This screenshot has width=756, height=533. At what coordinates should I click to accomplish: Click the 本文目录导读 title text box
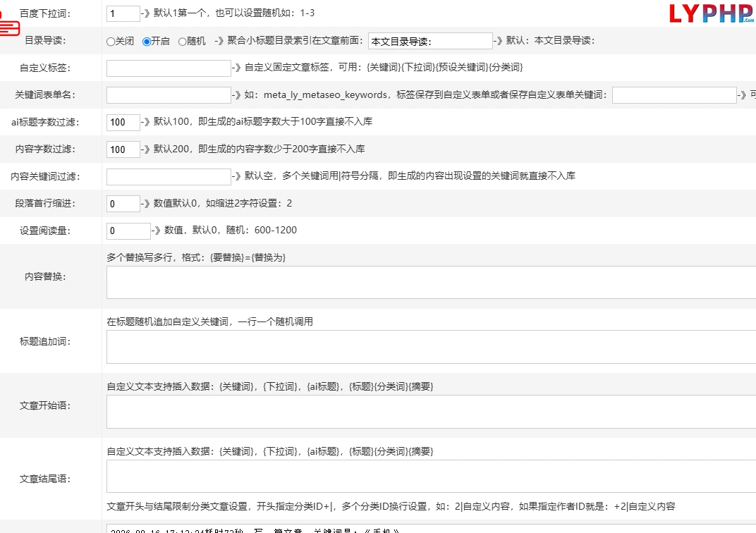430,41
